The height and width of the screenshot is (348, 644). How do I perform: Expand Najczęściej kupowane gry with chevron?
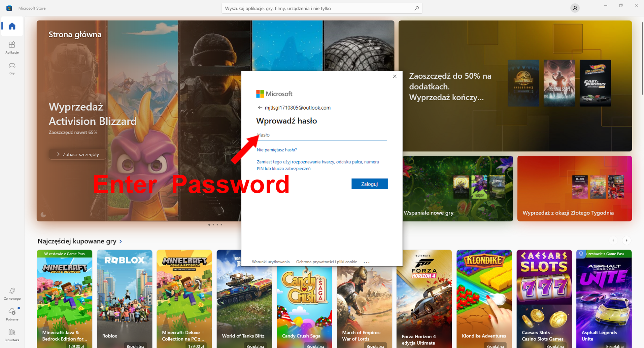[121, 241]
